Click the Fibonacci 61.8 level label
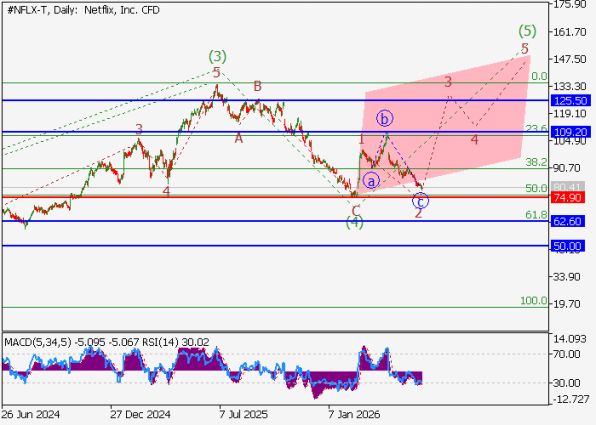The image size is (596, 425). (536, 215)
